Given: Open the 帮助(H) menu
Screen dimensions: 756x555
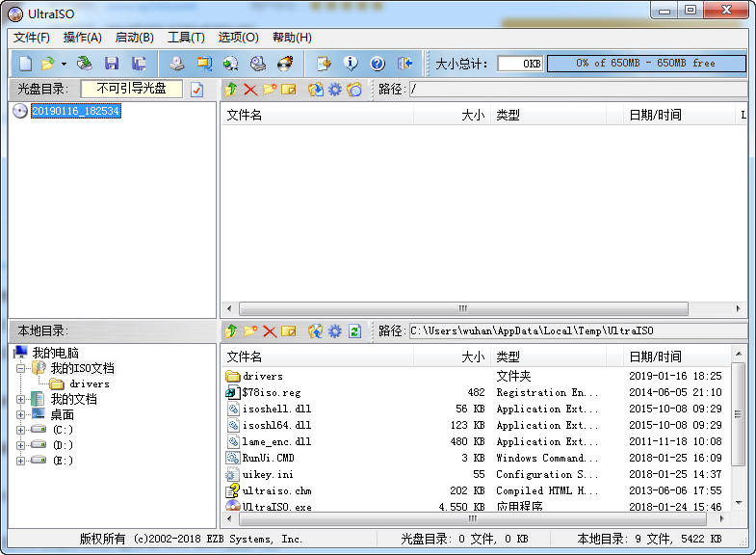Looking at the screenshot, I should pyautogui.click(x=292, y=38).
